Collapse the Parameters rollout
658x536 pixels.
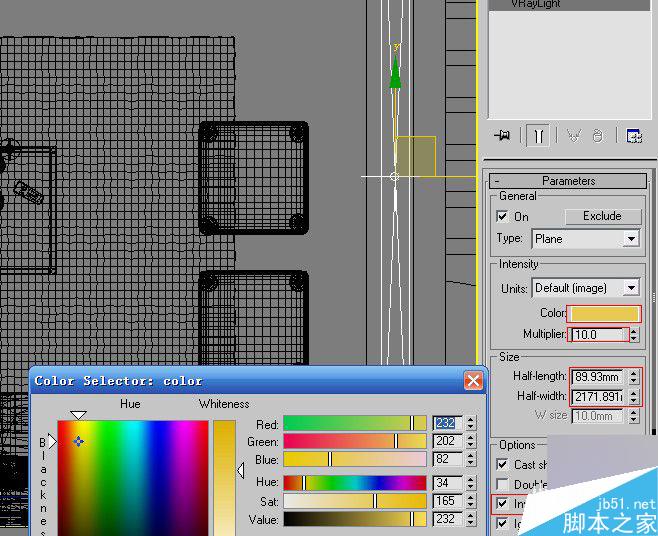click(x=568, y=181)
